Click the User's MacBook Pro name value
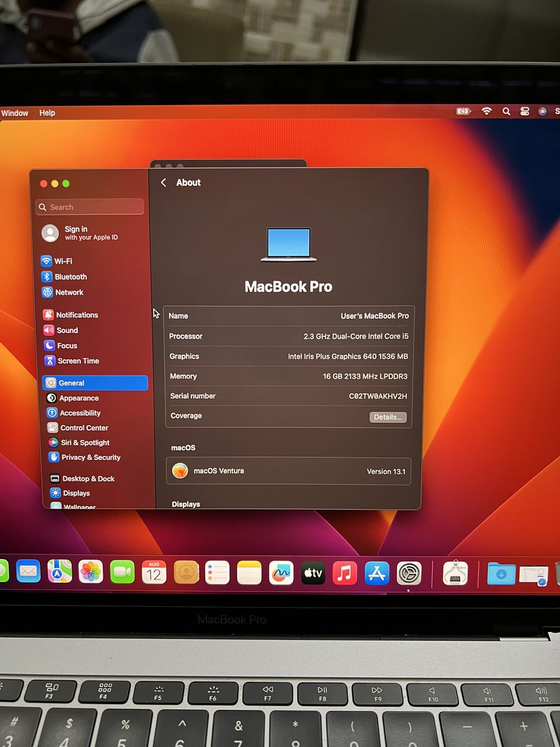 (x=375, y=316)
